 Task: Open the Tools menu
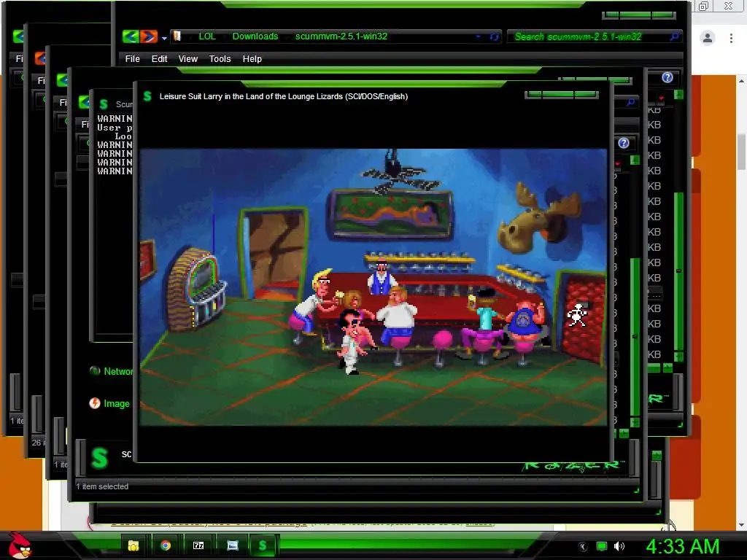(220, 58)
